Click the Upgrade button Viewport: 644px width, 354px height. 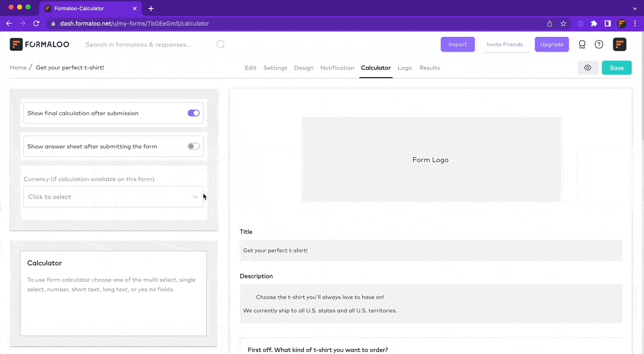(x=552, y=44)
